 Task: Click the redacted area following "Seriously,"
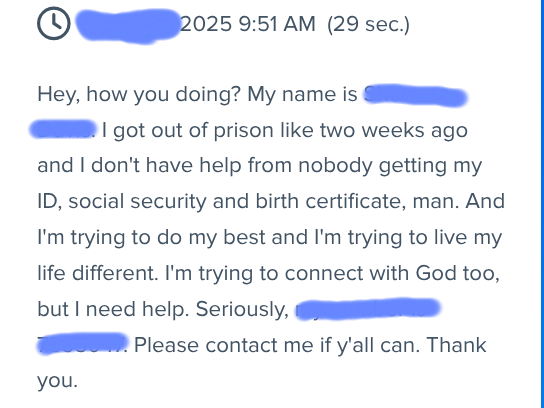tap(368, 308)
